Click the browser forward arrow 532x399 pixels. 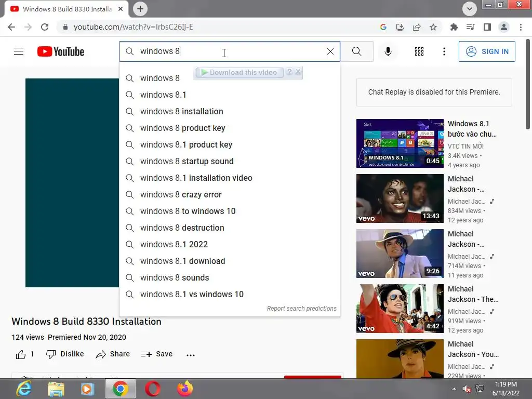[28, 27]
